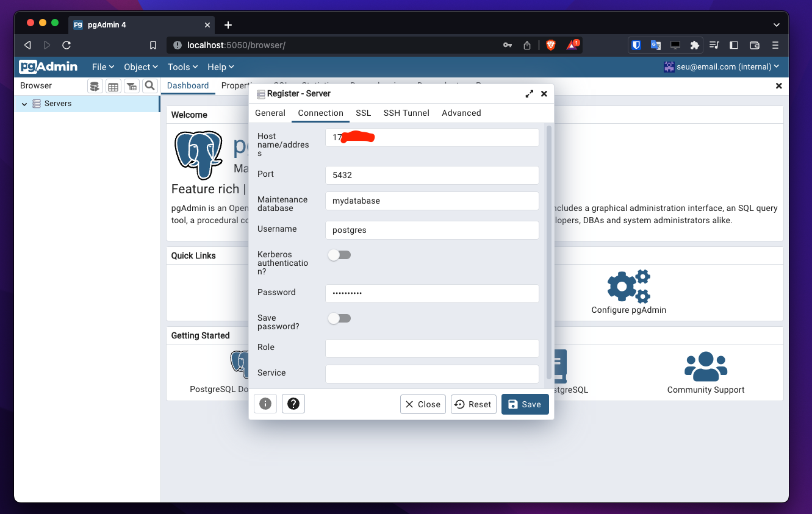Reload the page with refresh icon
The width and height of the screenshot is (812, 514).
(66, 45)
